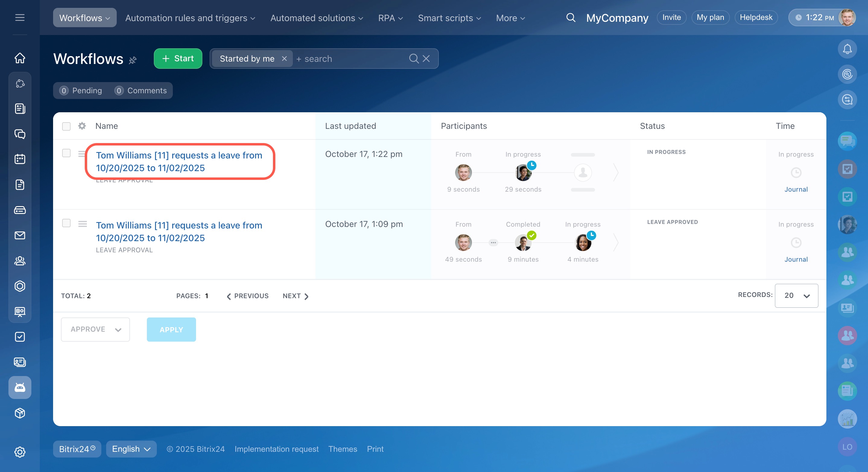Toggle the select-all checkbox in table header
This screenshot has height=472, width=868.
[66, 126]
